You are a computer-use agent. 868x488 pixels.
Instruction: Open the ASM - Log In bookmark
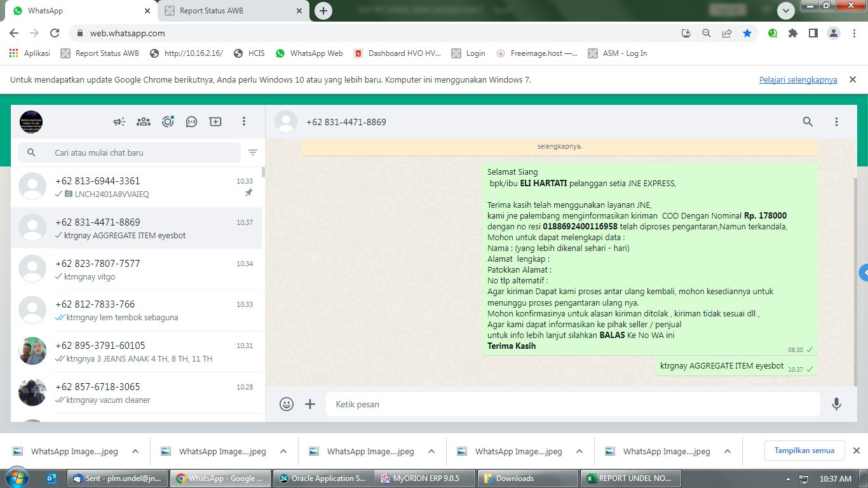pyautogui.click(x=618, y=53)
